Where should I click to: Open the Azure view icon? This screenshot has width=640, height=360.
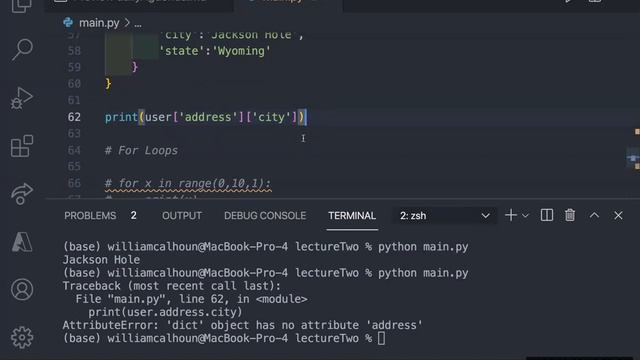pos(22,242)
